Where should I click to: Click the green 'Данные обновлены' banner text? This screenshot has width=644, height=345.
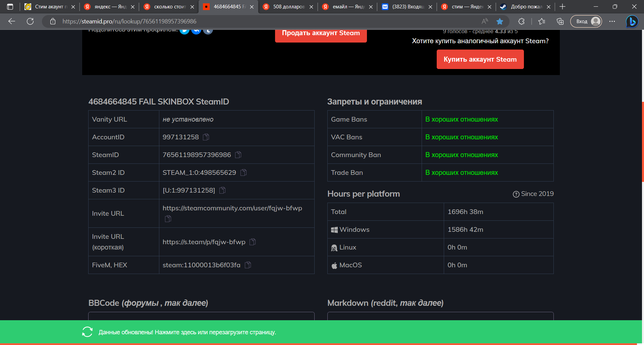click(x=187, y=332)
